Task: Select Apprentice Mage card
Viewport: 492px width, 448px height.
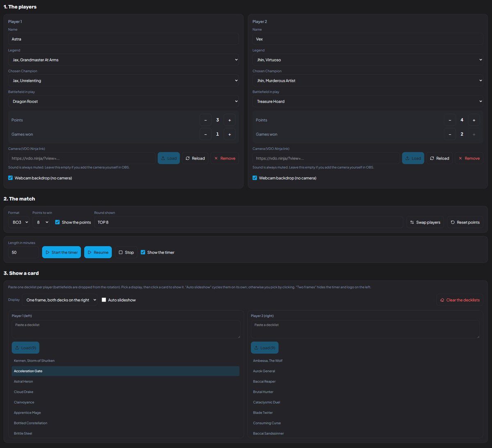Action: pos(125,413)
